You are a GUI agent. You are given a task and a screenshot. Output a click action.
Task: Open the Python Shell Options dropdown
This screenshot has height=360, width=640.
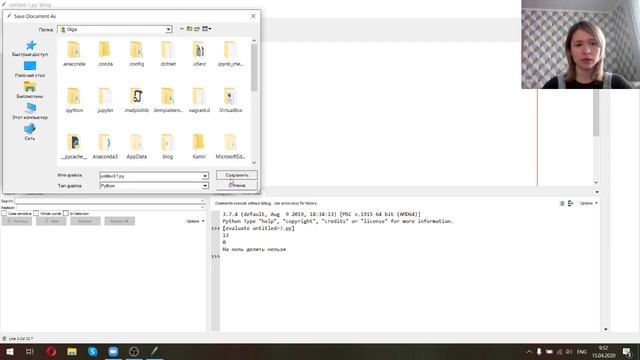tap(589, 203)
